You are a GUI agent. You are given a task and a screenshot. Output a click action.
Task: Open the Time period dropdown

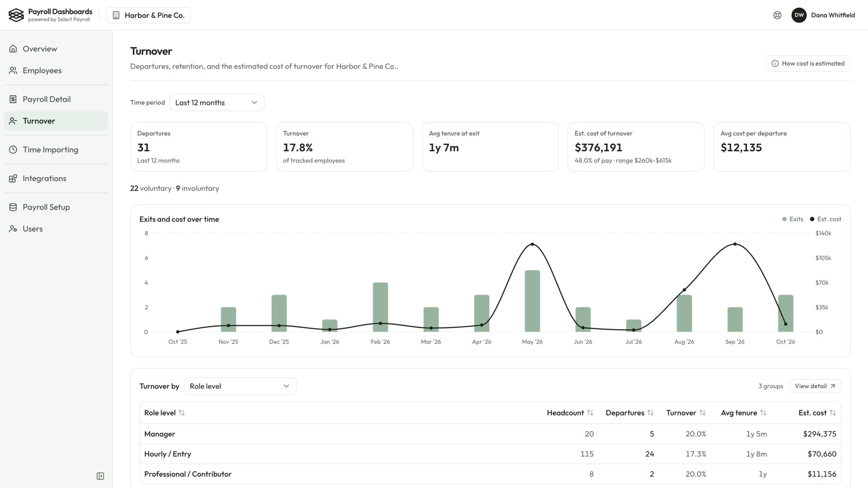pos(217,102)
